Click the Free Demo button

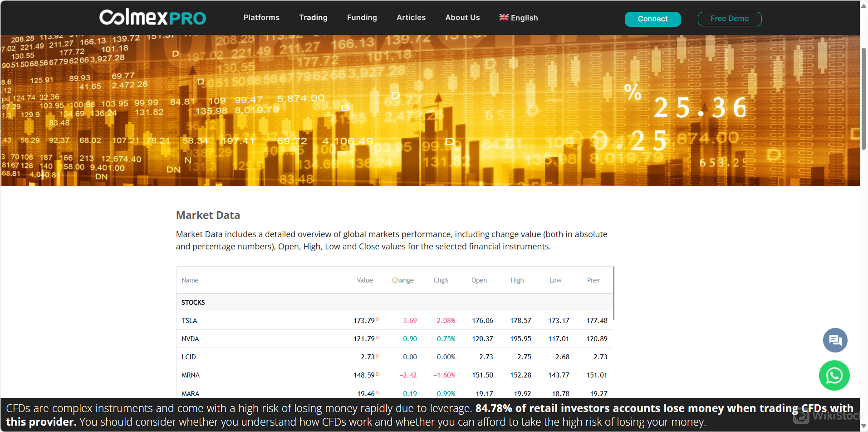(x=729, y=19)
